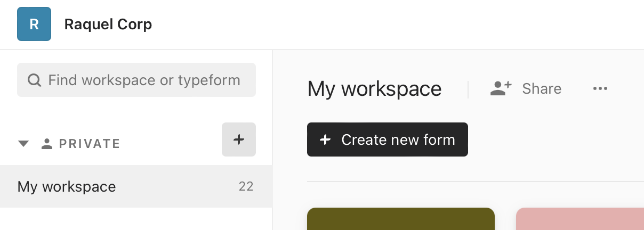Add a new workspace with plus button
The height and width of the screenshot is (230, 644).
(238, 139)
